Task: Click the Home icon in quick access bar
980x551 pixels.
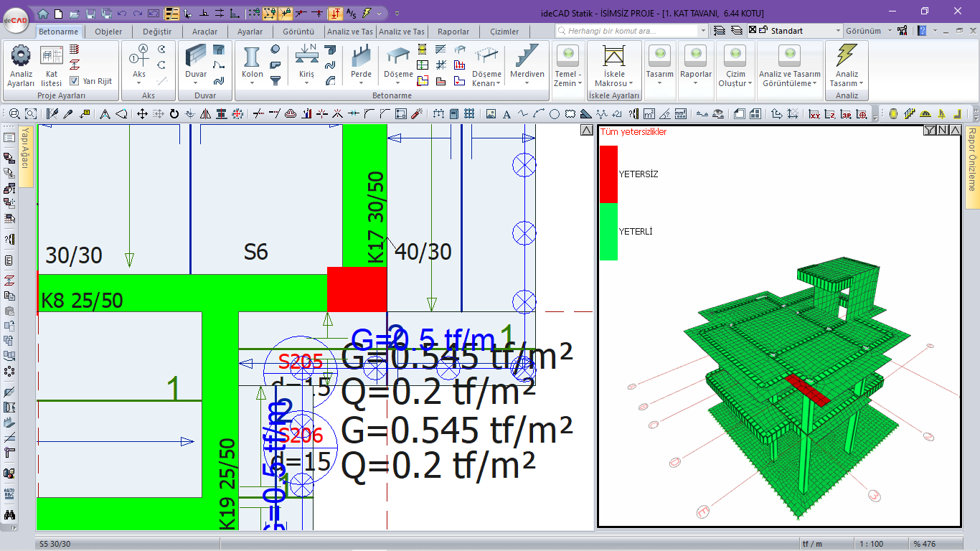Action: 43,14
